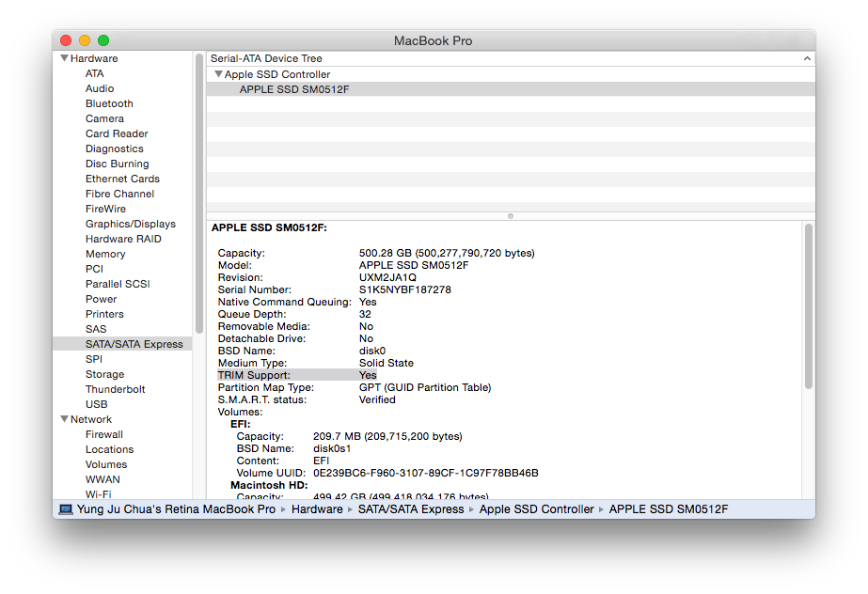Open the Firewall network entry
Screen dimensions: 868x594
[104, 434]
